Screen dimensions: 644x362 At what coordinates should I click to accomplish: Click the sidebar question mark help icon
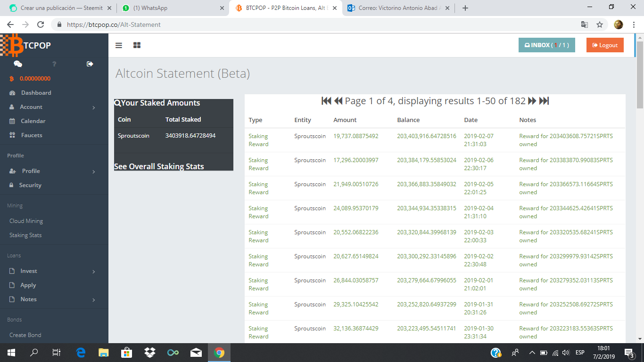point(54,64)
